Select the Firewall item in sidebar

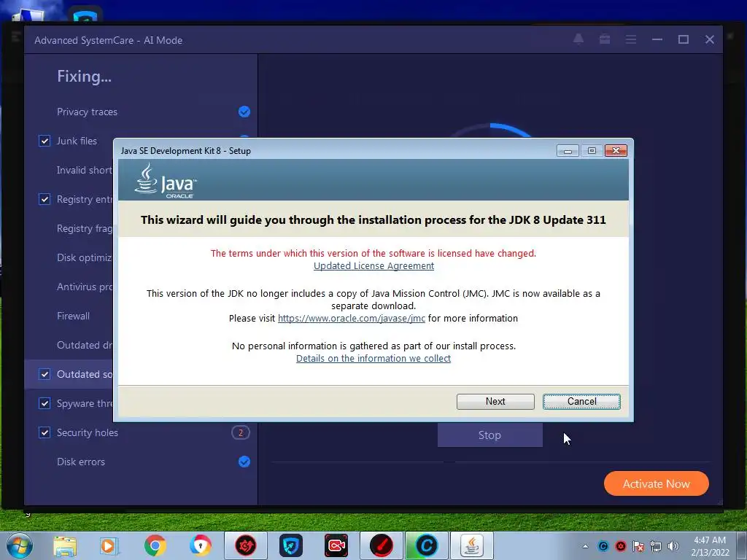(x=73, y=316)
